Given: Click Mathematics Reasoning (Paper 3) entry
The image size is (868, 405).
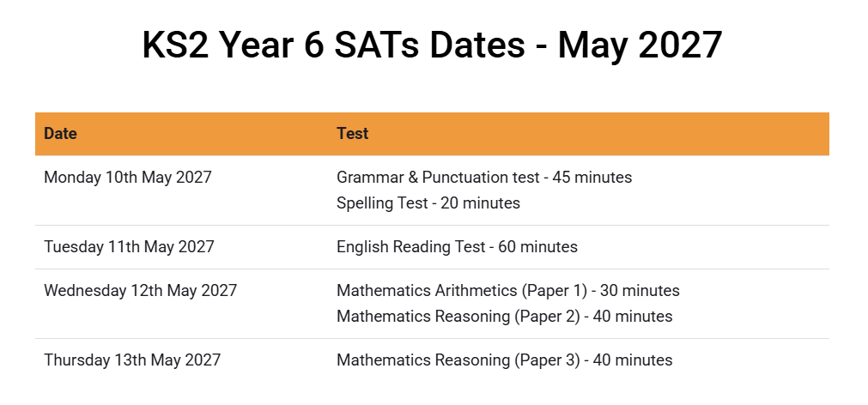Looking at the screenshot, I should pyautogui.click(x=505, y=360).
